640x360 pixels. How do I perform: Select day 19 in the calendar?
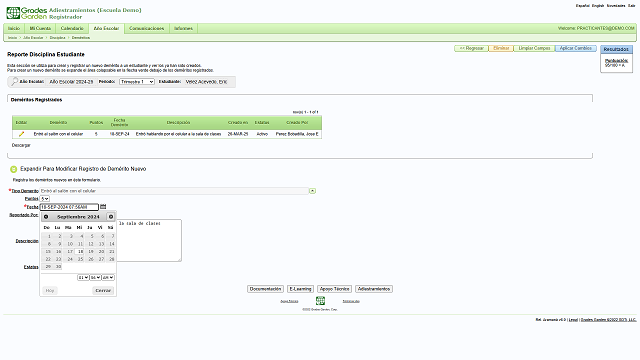point(91,251)
